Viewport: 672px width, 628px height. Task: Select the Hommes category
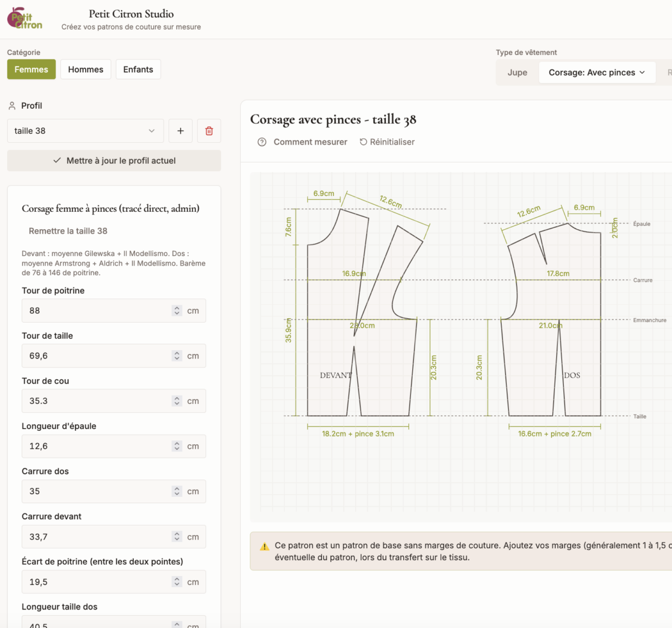tap(86, 69)
